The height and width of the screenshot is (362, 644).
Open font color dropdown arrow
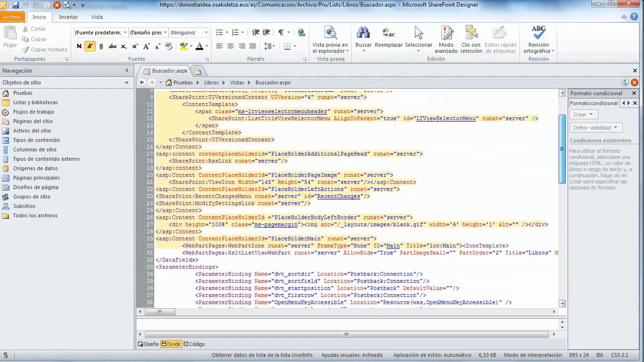(x=207, y=46)
